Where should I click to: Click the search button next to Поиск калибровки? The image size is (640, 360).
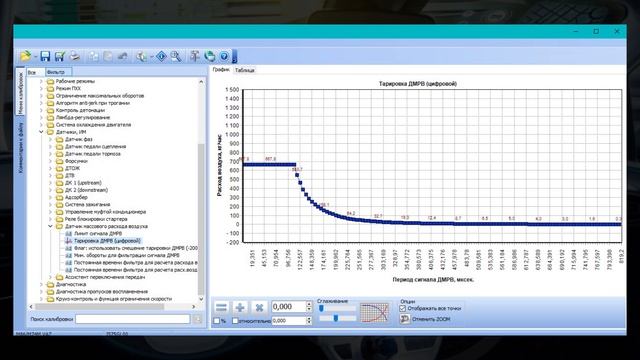tap(198, 319)
